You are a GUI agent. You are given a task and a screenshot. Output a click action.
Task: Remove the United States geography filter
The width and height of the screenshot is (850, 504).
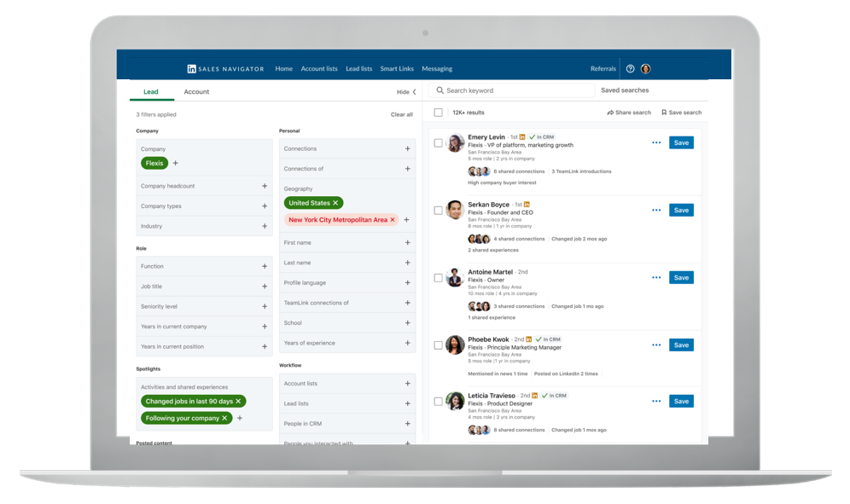click(x=335, y=203)
